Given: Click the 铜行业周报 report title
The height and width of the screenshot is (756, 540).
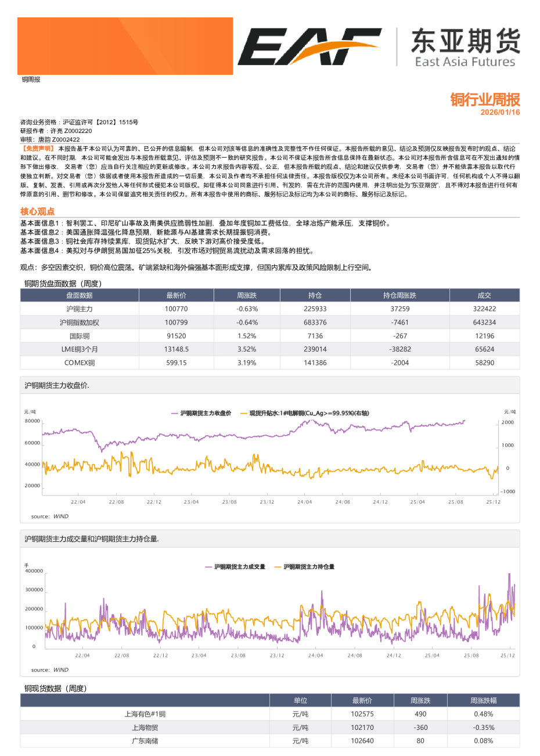Looking at the screenshot, I should click(485, 100).
